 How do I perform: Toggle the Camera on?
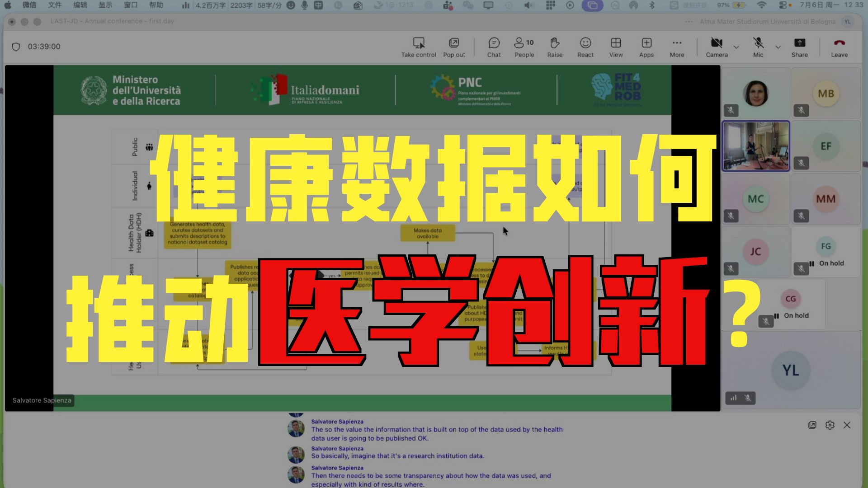click(717, 47)
